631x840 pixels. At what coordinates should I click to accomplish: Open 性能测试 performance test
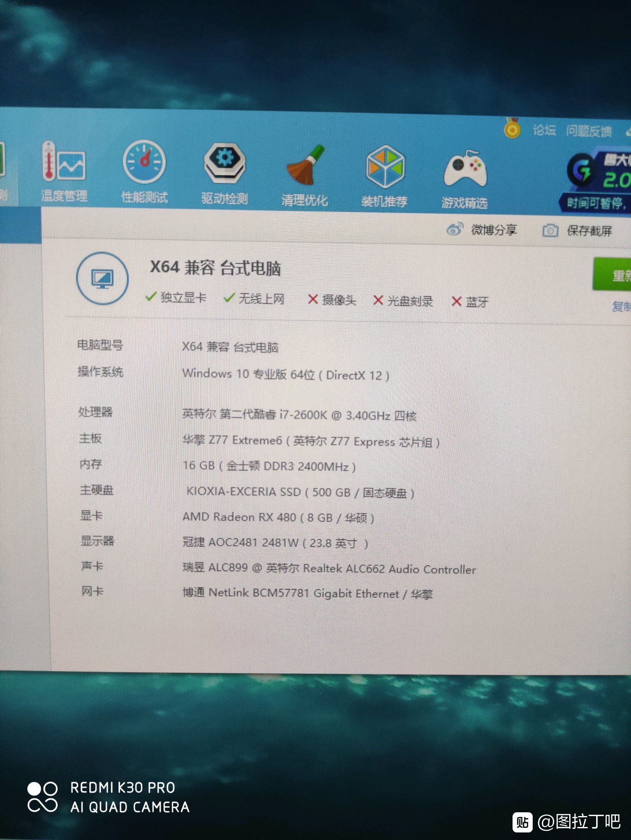(x=145, y=173)
